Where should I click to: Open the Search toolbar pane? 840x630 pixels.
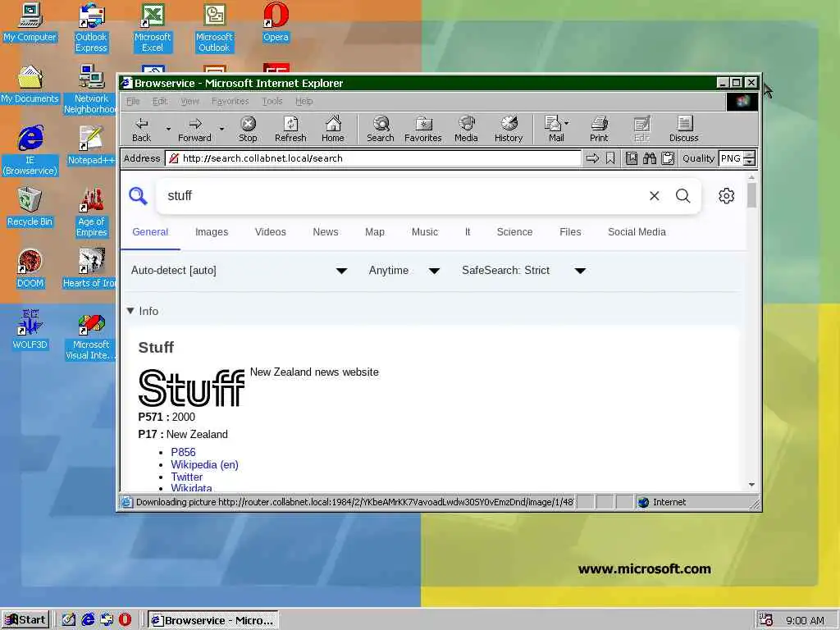381,130
